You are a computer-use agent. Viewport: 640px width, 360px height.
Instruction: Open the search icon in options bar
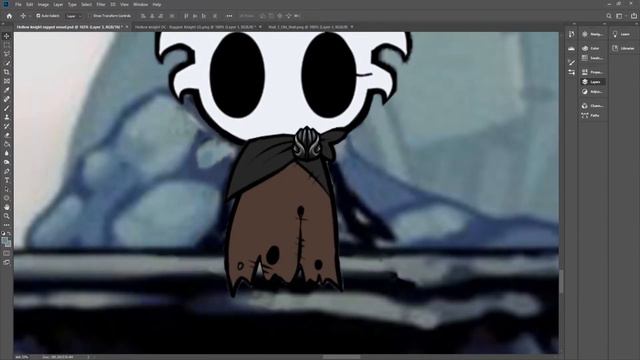click(x=609, y=16)
